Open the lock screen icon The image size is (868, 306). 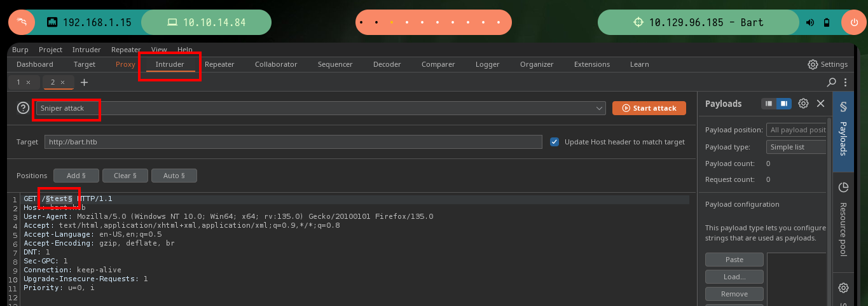pyautogui.click(x=827, y=22)
